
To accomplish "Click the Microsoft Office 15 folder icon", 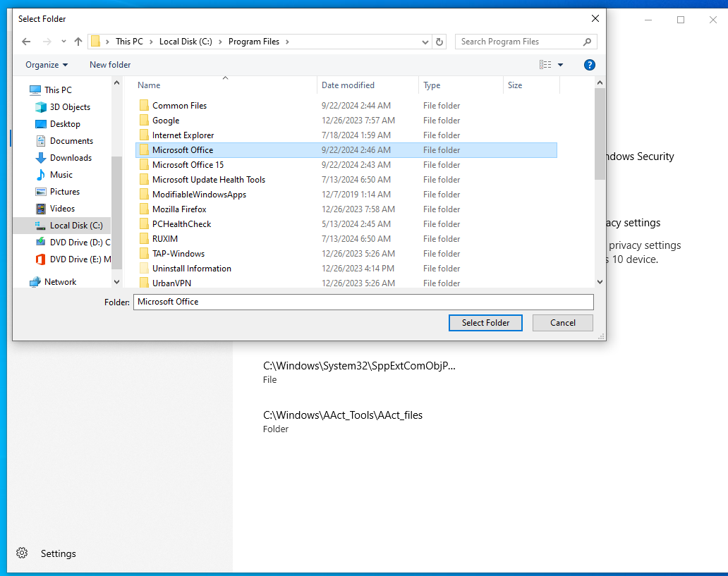I will [x=144, y=165].
